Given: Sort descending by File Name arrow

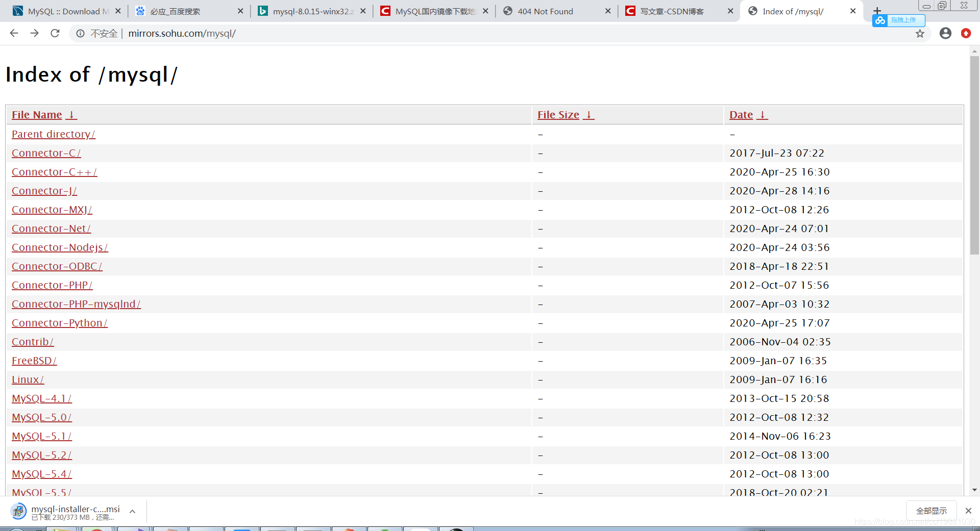Looking at the screenshot, I should click(71, 115).
